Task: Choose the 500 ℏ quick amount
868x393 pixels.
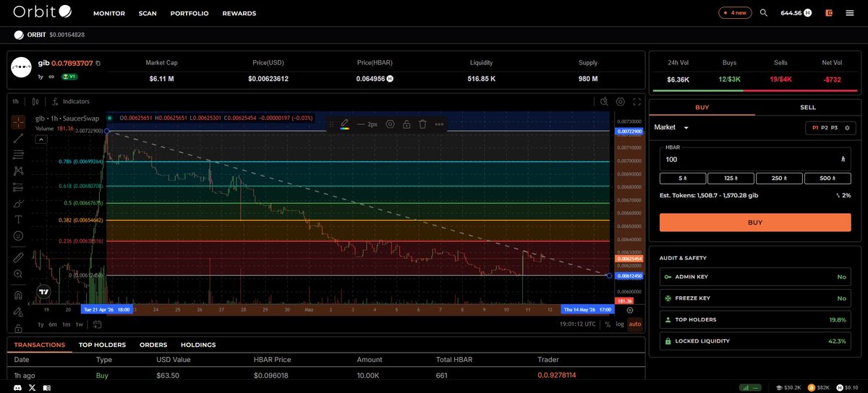Action: tap(827, 178)
